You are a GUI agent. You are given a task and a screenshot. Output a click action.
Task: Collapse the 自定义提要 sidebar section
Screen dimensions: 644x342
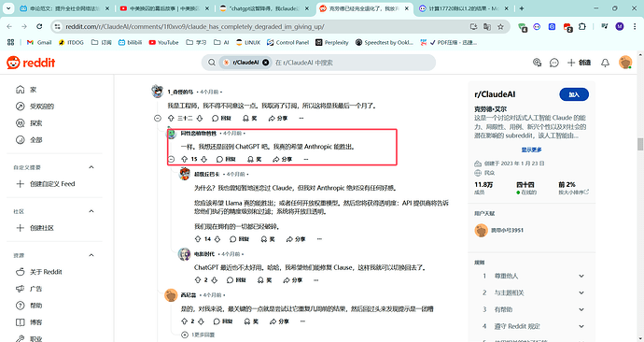coord(91,167)
